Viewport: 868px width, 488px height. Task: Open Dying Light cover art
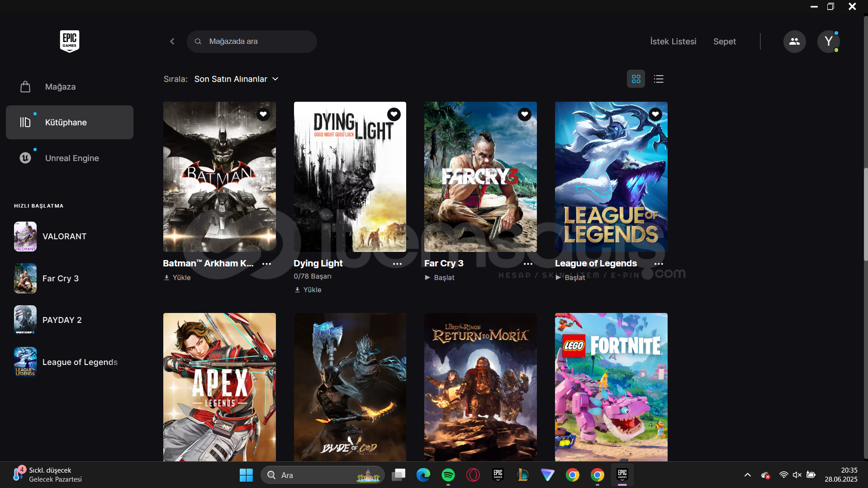tap(350, 177)
